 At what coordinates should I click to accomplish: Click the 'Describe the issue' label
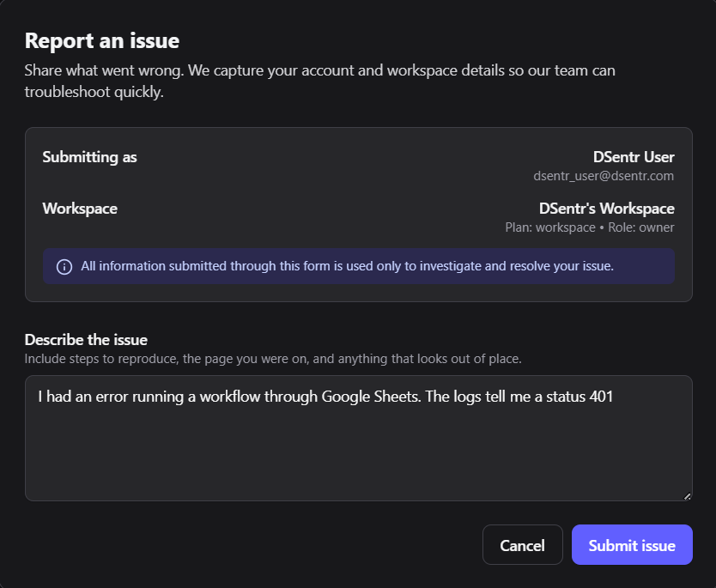point(86,340)
